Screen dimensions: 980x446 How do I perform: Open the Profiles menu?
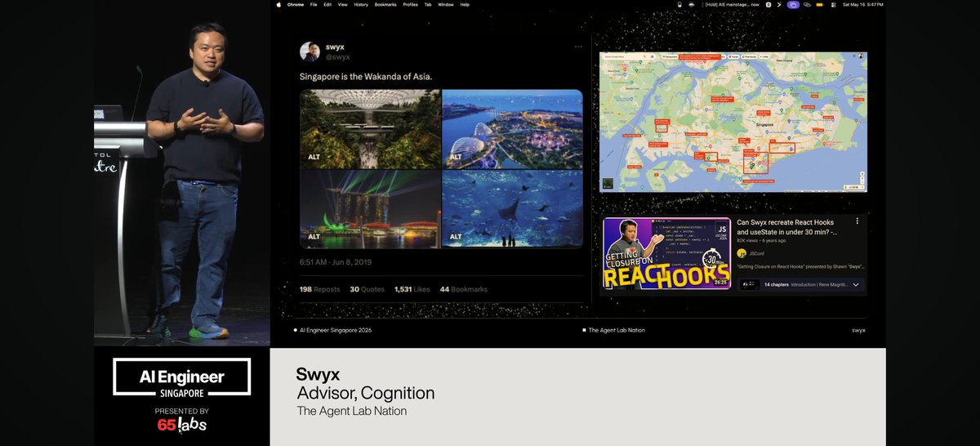(410, 4)
